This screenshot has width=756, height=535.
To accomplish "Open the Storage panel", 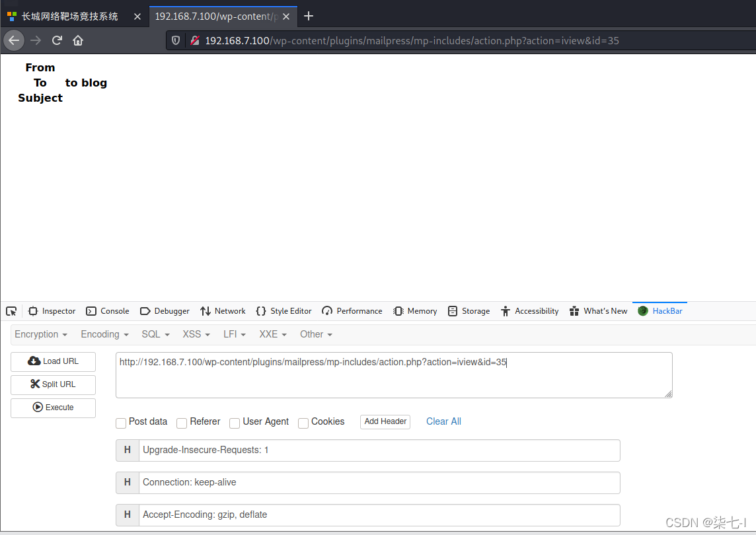I will tap(469, 311).
